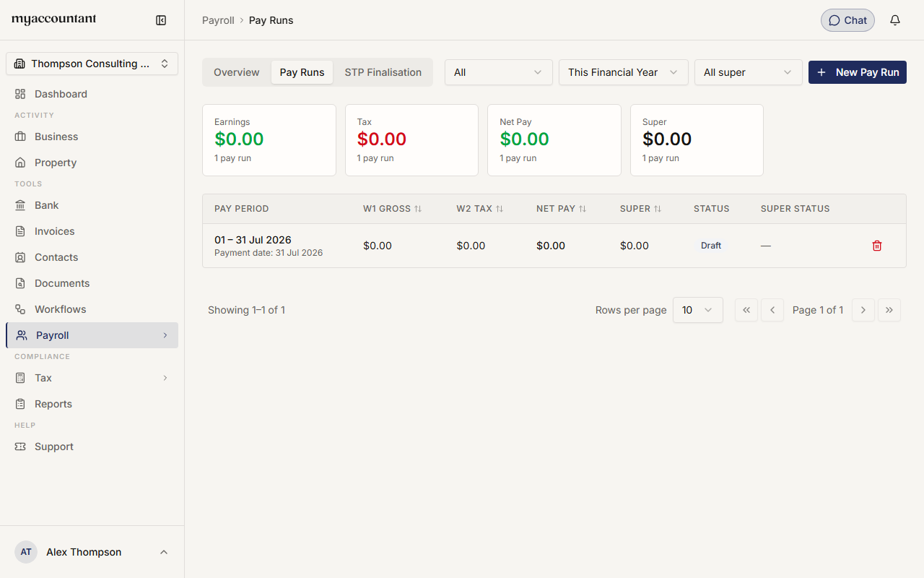Click the New Pay Run button
Image resolution: width=924 pixels, height=578 pixels.
858,72
